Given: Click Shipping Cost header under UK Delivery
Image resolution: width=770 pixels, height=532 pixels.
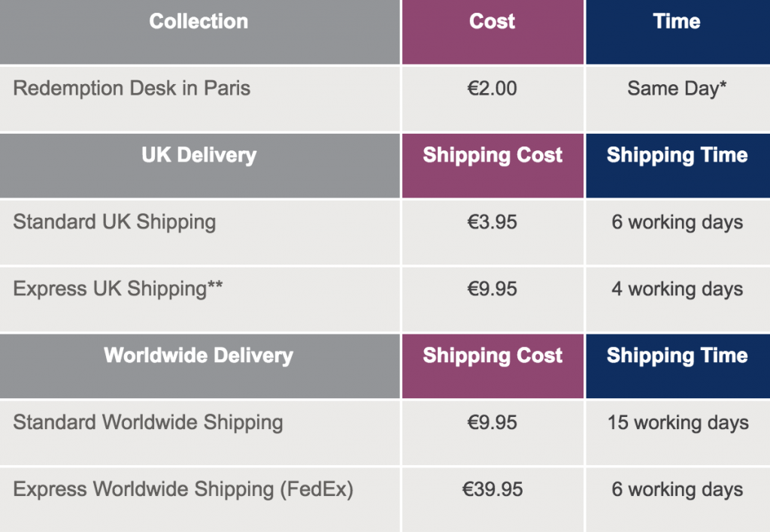Looking at the screenshot, I should pos(493,165).
